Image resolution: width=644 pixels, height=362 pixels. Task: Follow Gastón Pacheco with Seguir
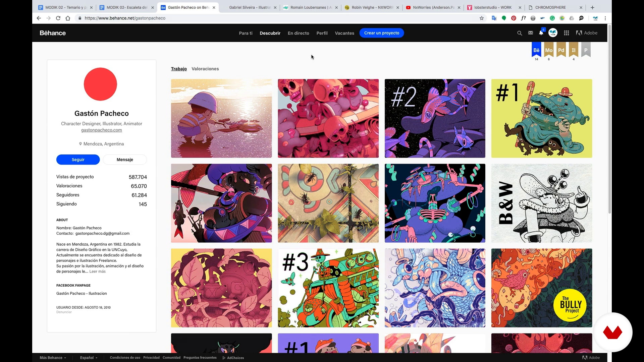tap(78, 160)
